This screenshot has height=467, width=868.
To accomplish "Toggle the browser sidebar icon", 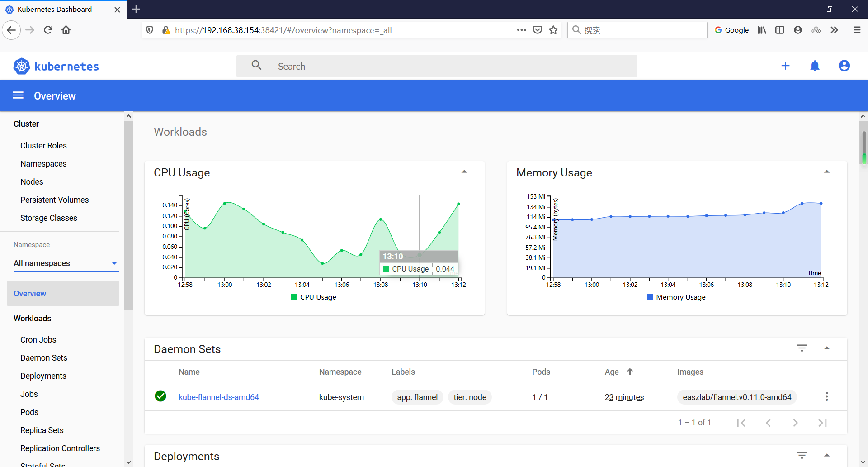I will pos(780,30).
